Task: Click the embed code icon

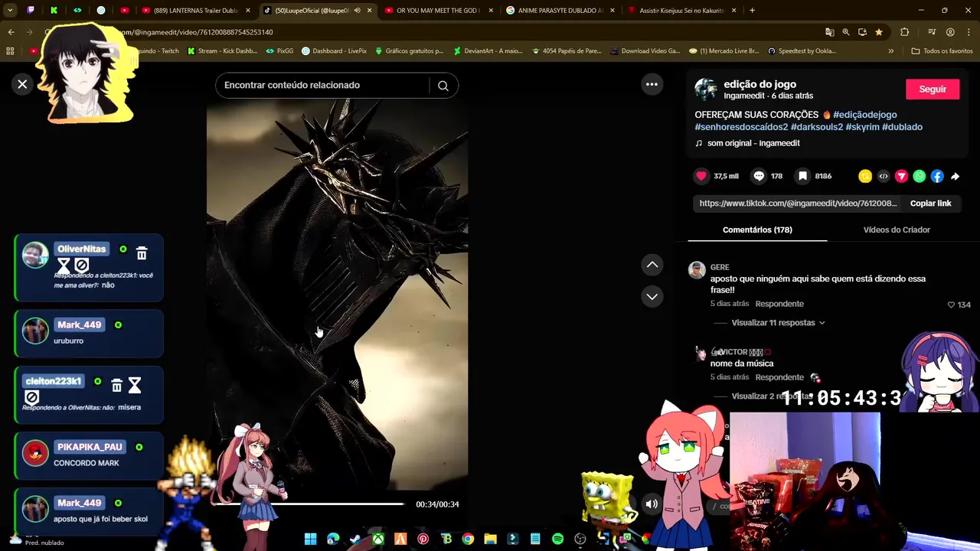Action: coord(884,176)
